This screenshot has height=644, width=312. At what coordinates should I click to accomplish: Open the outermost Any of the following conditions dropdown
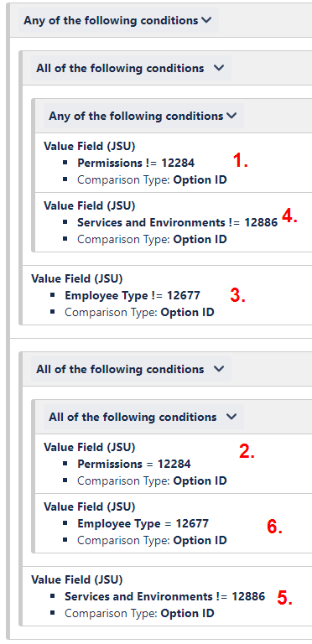click(118, 20)
